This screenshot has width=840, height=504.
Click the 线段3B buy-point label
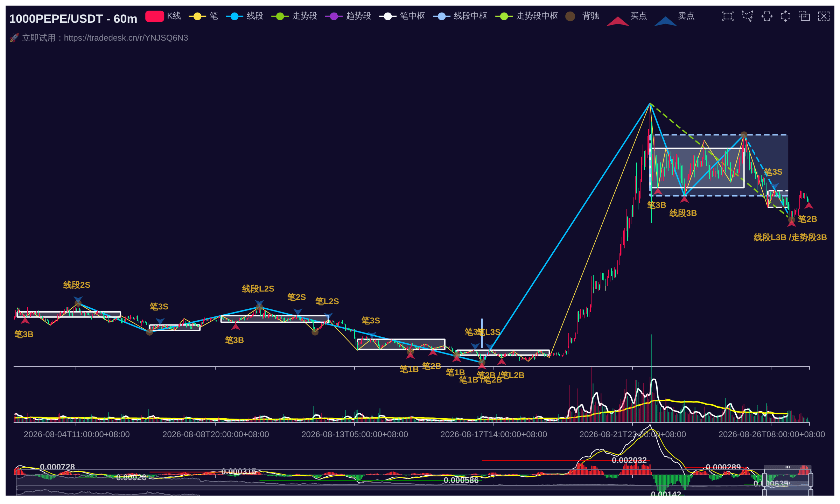point(683,213)
